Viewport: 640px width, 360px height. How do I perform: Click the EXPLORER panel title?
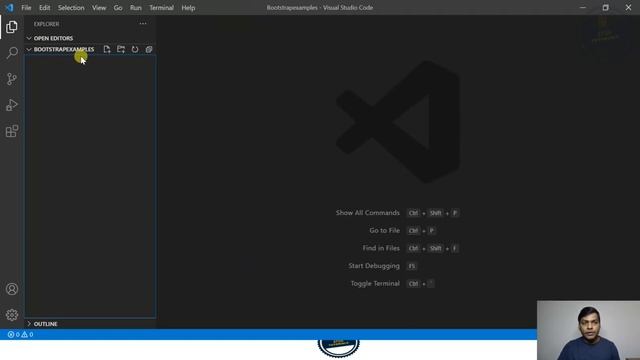(47, 24)
